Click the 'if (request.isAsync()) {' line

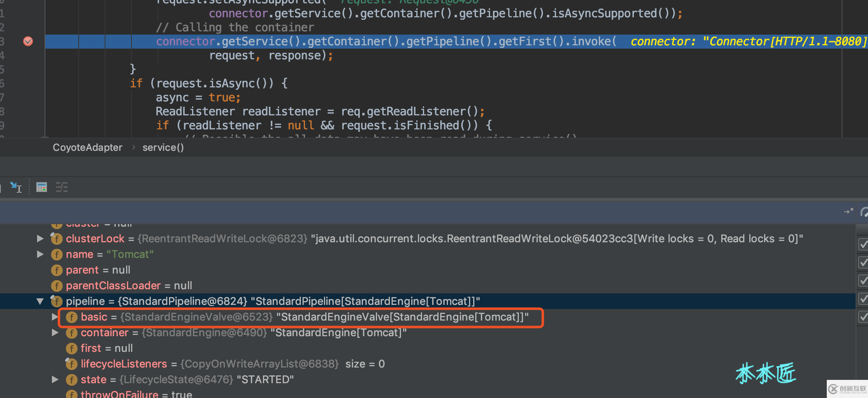click(209, 83)
